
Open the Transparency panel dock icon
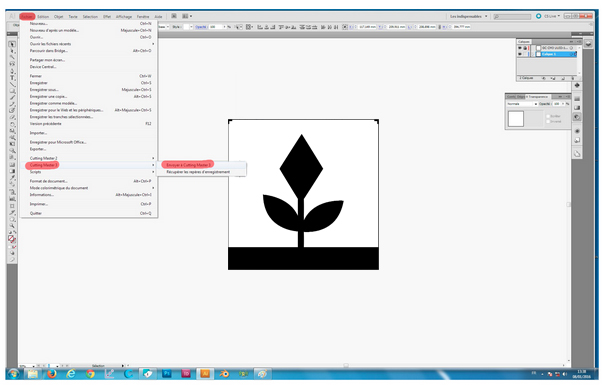coord(577,117)
